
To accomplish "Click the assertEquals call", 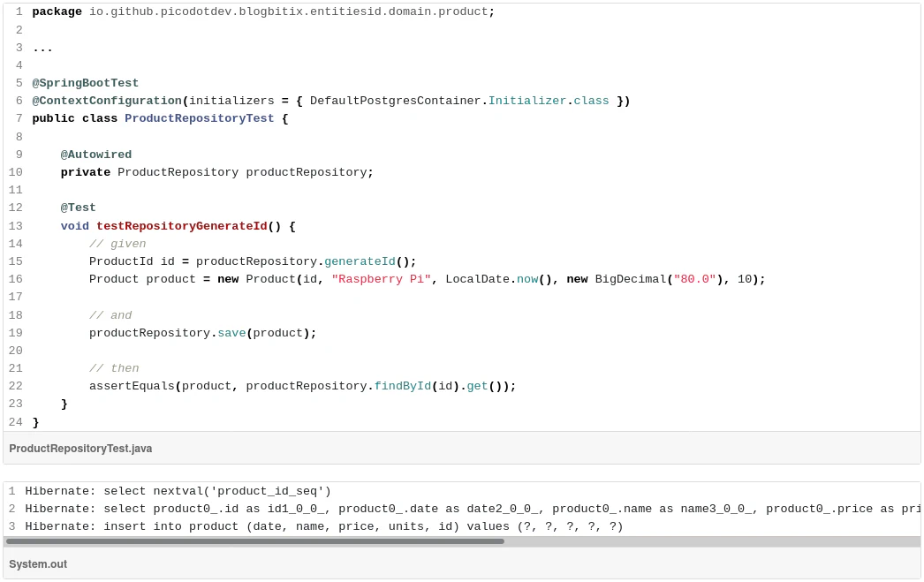I will 132,386.
